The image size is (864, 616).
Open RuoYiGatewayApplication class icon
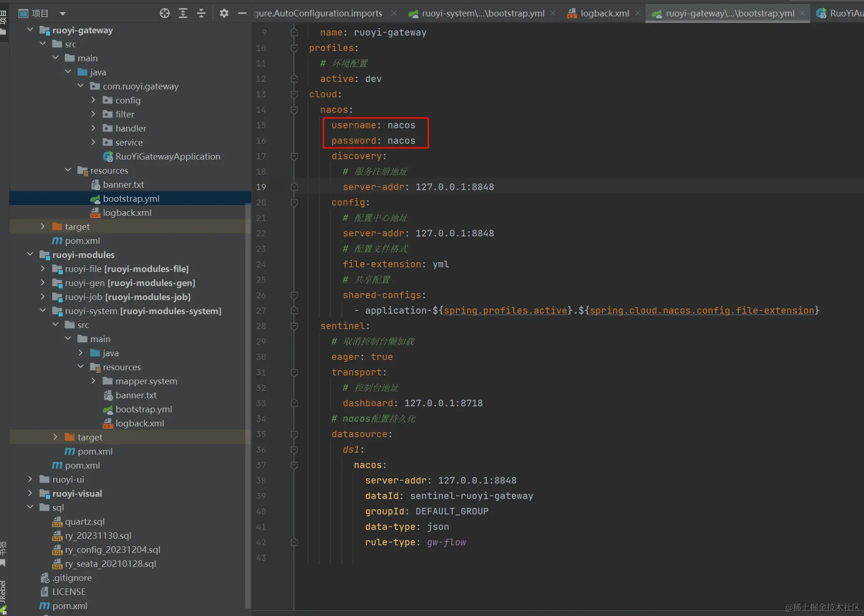(x=108, y=157)
